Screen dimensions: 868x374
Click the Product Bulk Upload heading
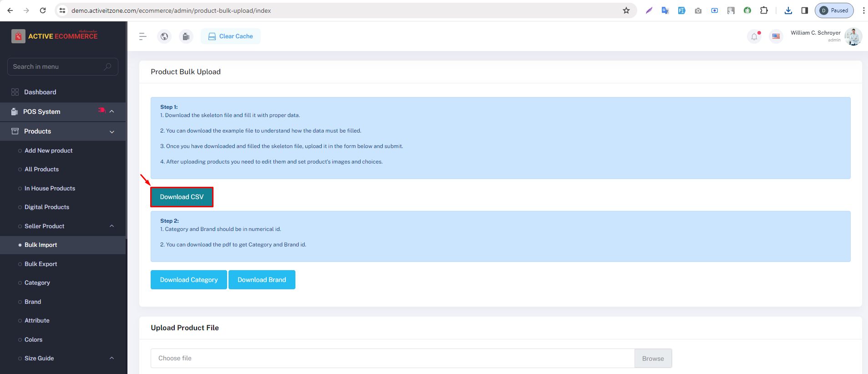(x=186, y=72)
